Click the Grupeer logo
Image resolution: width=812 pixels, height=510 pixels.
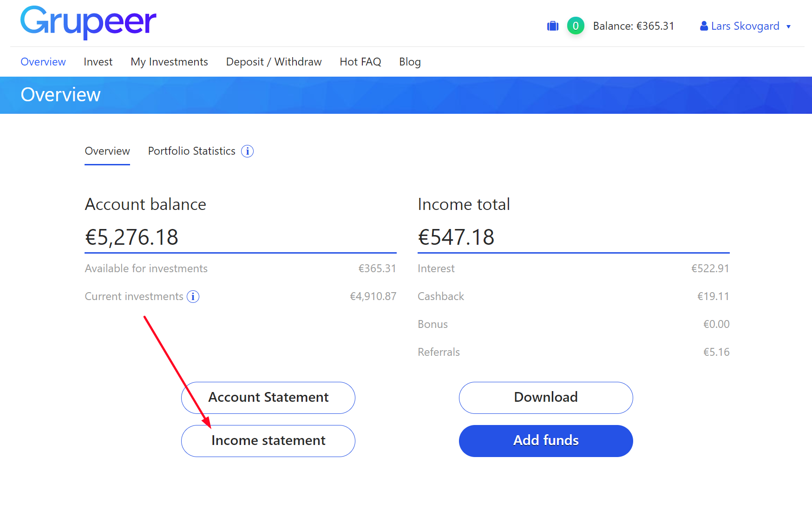(x=88, y=22)
